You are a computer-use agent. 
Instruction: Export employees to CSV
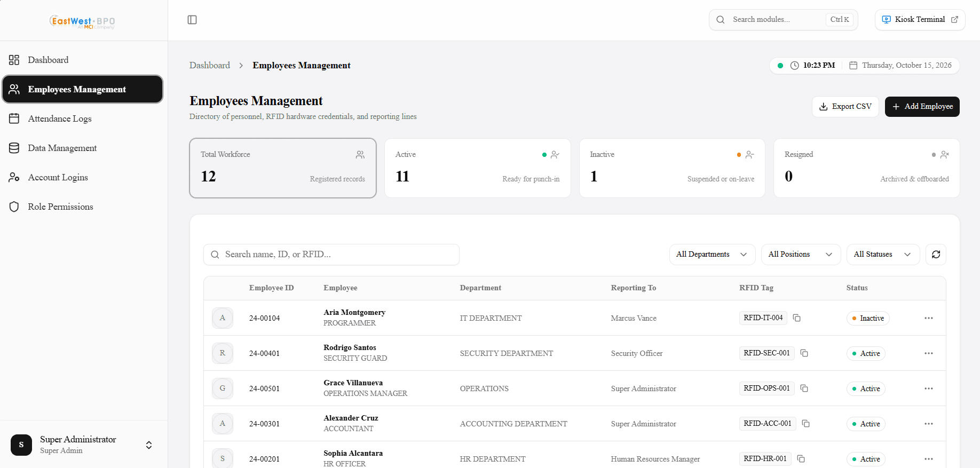[x=845, y=107]
